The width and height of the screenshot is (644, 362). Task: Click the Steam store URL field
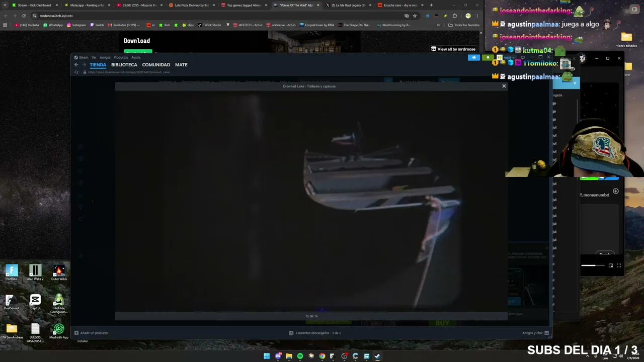[x=129, y=72]
